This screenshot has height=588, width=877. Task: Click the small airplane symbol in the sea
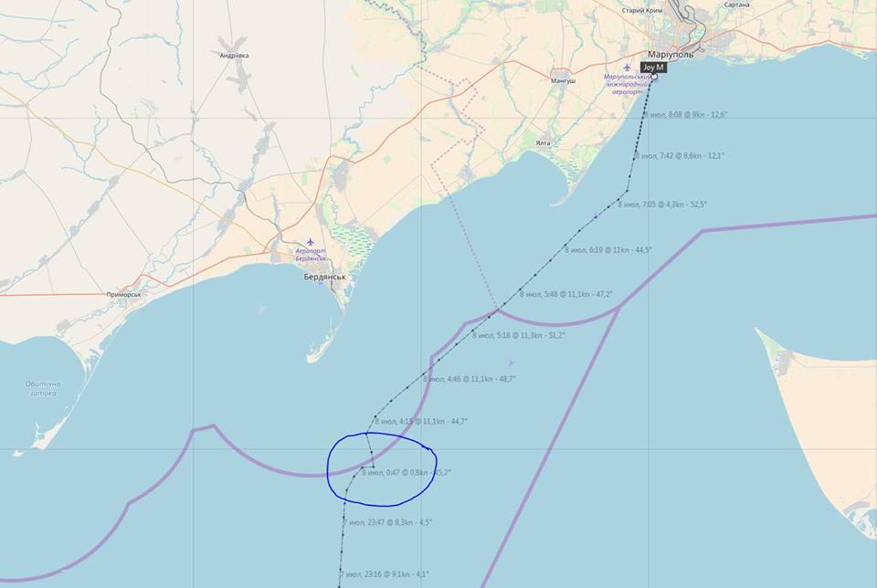tap(512, 363)
